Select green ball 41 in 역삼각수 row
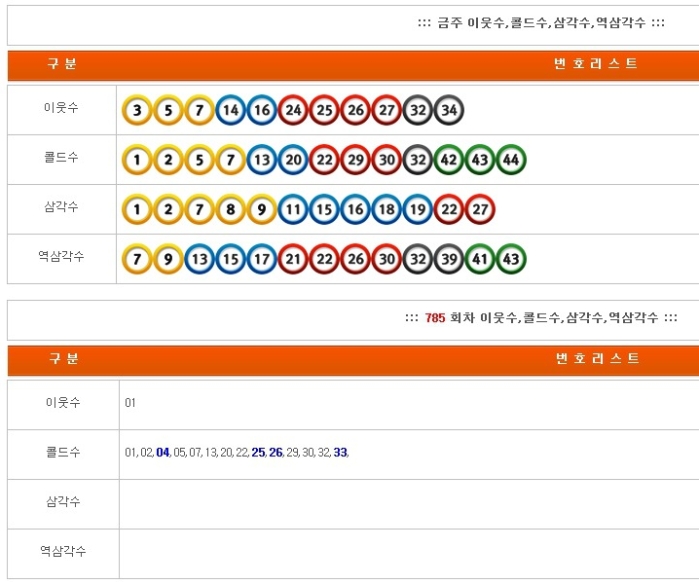This screenshot has width=699, height=582. [x=480, y=259]
